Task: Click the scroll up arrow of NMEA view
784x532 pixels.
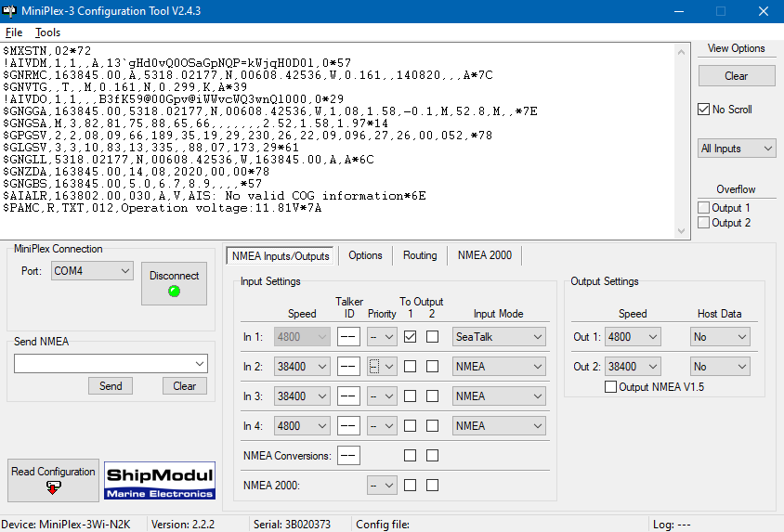Action: pos(681,51)
